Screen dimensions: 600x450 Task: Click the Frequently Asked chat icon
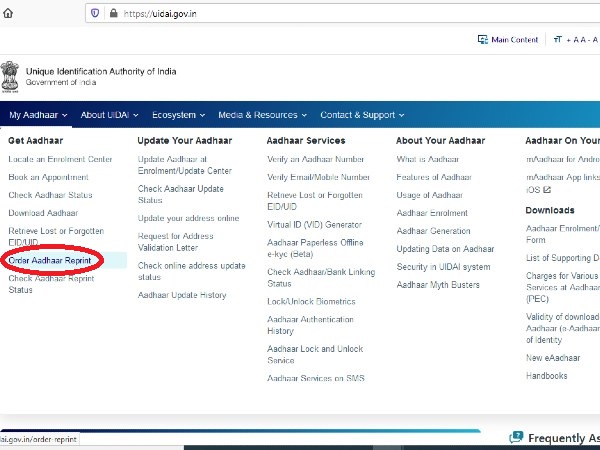pos(516,438)
